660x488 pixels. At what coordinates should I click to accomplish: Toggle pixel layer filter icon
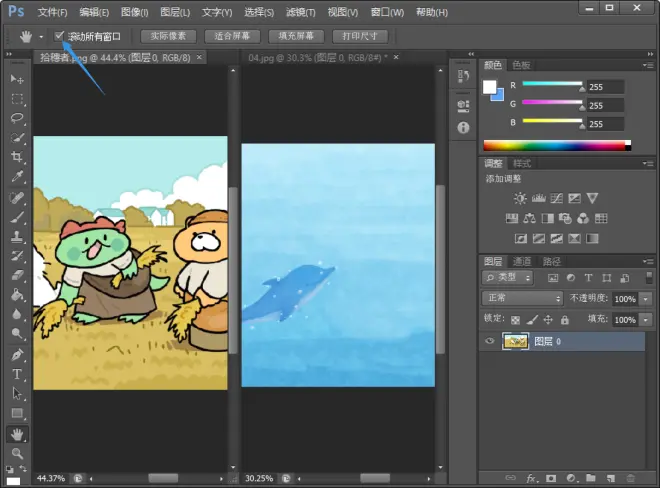tap(553, 278)
